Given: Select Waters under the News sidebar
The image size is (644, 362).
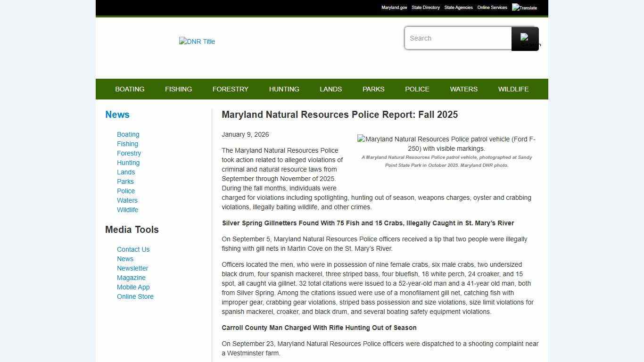Looking at the screenshot, I should pyautogui.click(x=127, y=200).
